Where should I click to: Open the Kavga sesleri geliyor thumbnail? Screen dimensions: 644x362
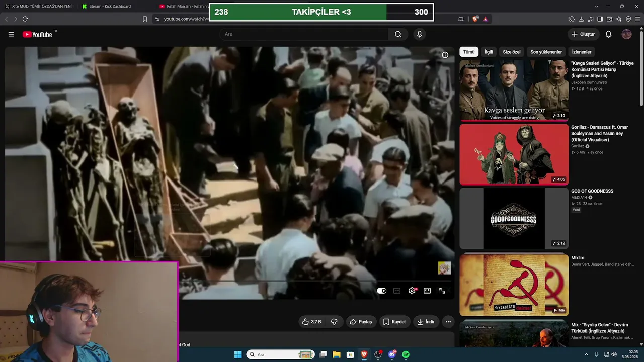(x=514, y=90)
